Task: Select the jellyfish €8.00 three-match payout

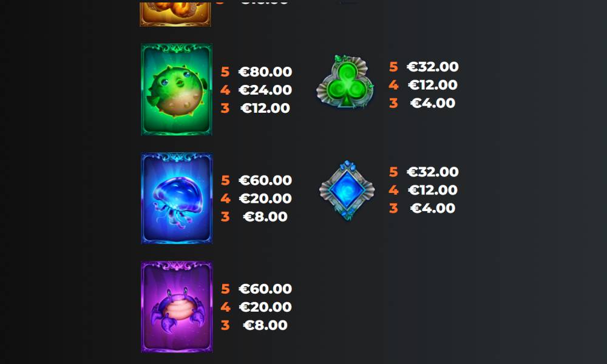Action: pyautogui.click(x=265, y=217)
